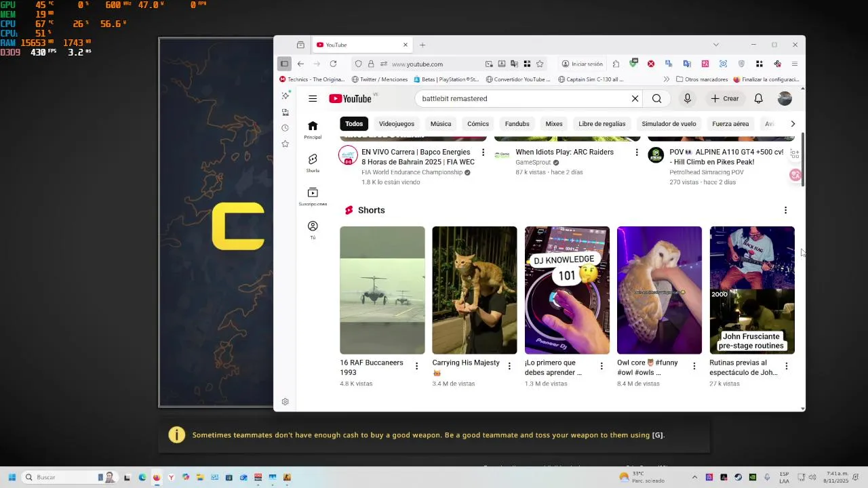Open sidebar AI chatbot sparkle icon
Image resolution: width=868 pixels, height=488 pixels.
tap(285, 96)
